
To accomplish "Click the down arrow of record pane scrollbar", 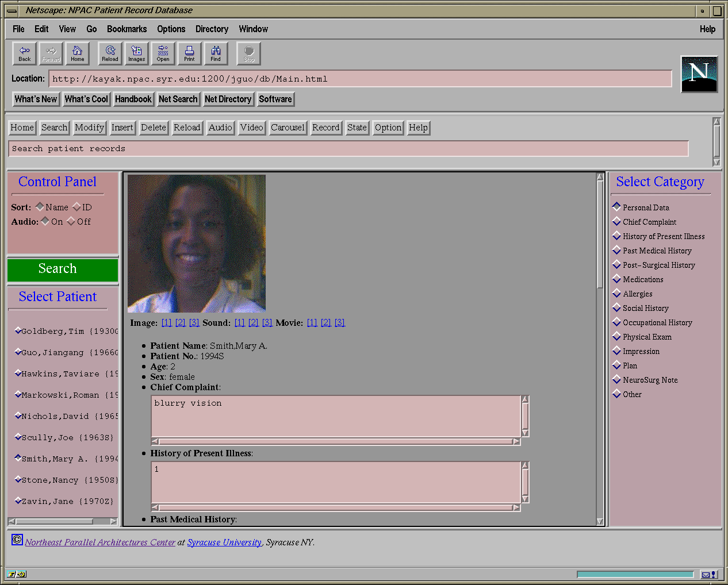I will click(600, 521).
